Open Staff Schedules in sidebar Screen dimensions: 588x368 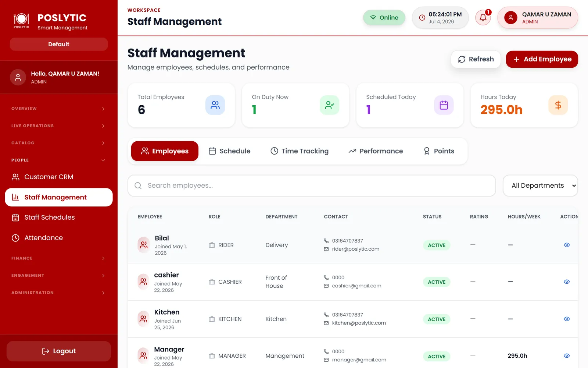point(59,217)
